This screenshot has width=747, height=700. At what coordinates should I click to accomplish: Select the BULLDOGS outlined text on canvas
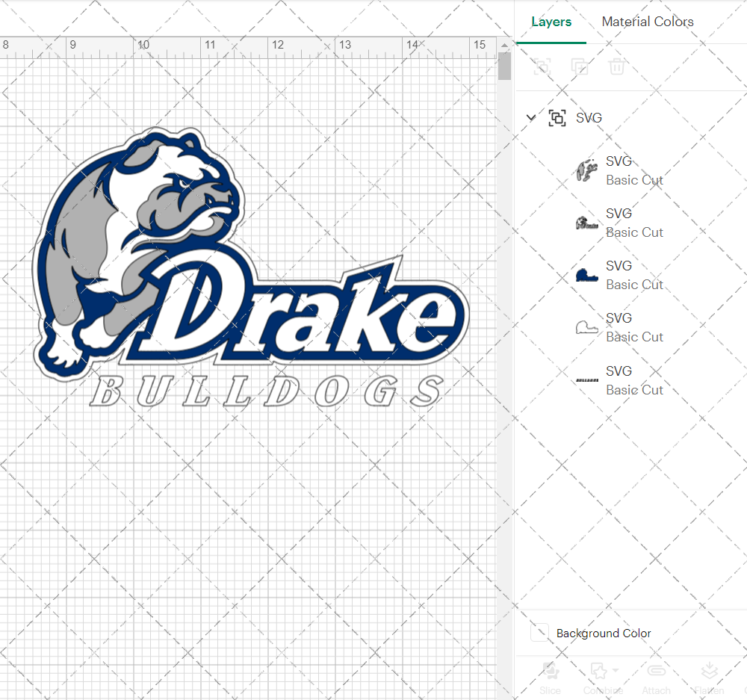(x=267, y=391)
